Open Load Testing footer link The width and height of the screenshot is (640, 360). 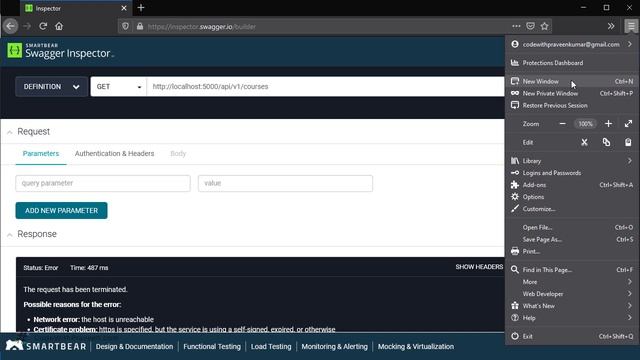click(x=271, y=347)
